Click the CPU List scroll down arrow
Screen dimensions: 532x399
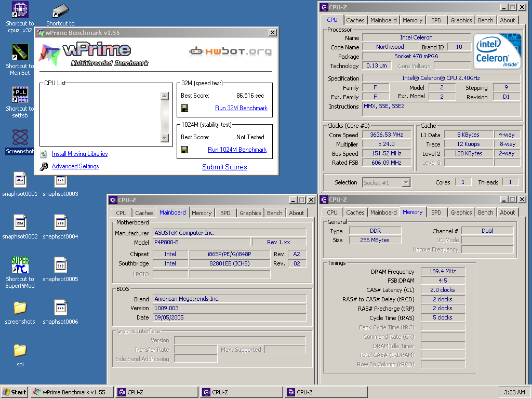(165, 138)
